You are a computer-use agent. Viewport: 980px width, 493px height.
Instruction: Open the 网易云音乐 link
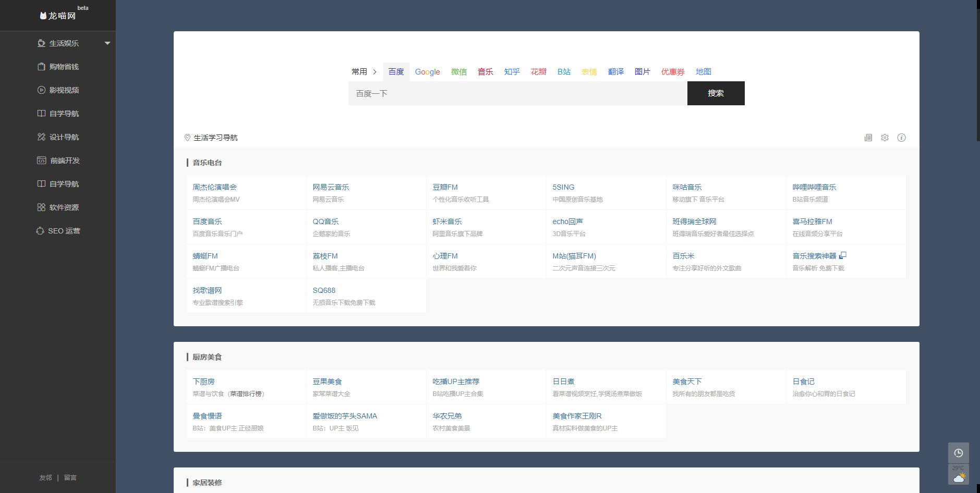click(x=331, y=187)
